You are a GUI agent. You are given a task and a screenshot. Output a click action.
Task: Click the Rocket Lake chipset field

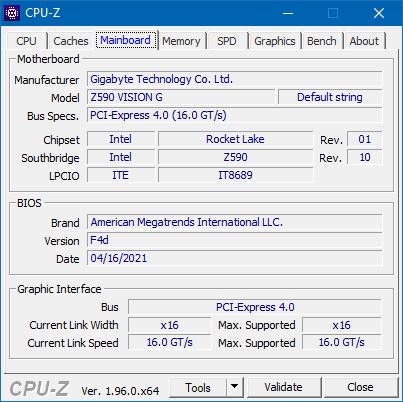pyautogui.click(x=235, y=139)
